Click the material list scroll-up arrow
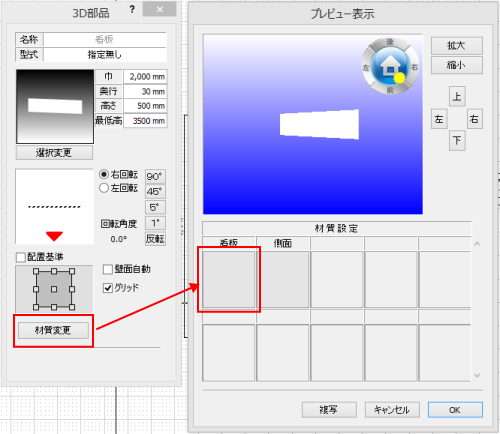Viewport: 500px width, 434px height. click(477, 244)
